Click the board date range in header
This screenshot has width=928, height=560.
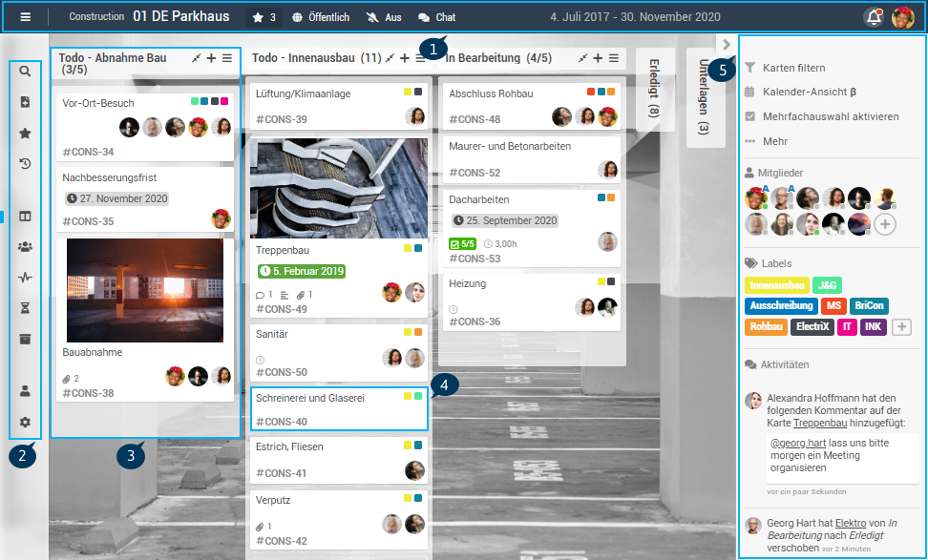pyautogui.click(x=635, y=17)
